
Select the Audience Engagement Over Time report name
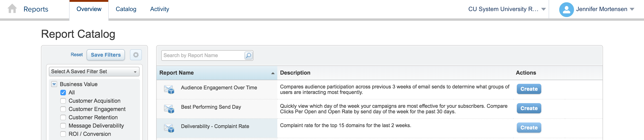pos(219,87)
